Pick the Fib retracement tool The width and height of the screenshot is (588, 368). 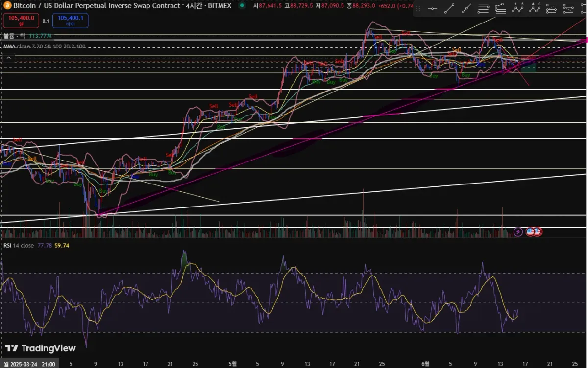pos(483,8)
